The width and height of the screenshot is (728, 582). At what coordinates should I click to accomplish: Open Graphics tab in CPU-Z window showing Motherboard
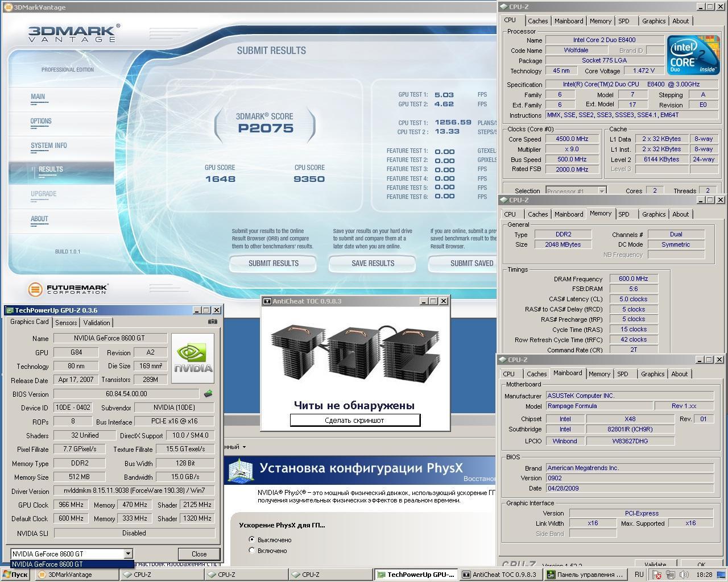(652, 374)
